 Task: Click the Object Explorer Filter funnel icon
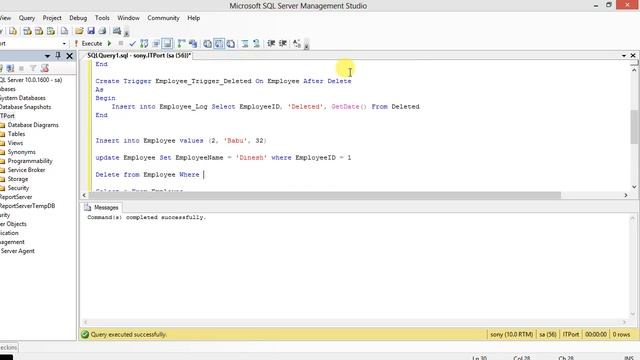[x=33, y=68]
